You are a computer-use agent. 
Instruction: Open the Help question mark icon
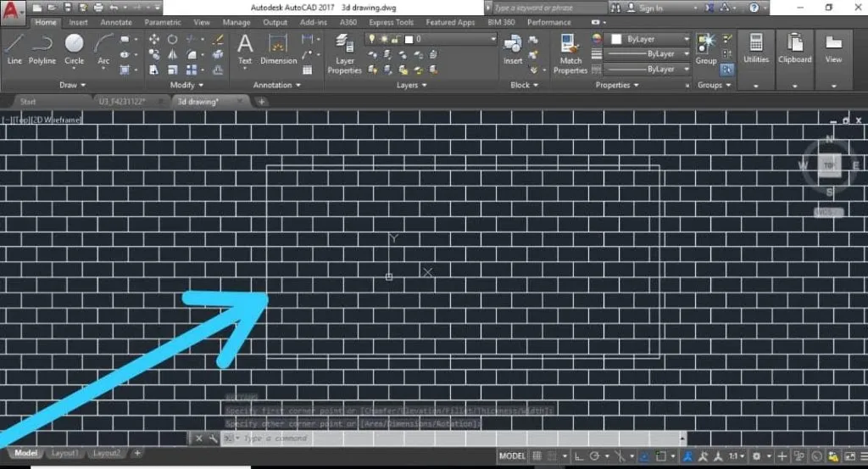point(754,8)
